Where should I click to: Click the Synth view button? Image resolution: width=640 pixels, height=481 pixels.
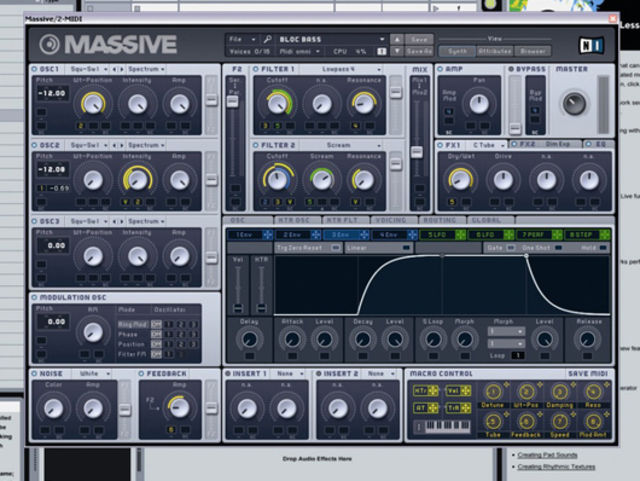point(457,51)
